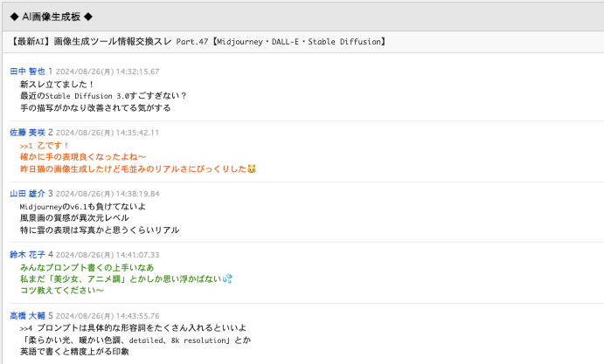Click the sweat drops emoji in post 4

click(227, 278)
